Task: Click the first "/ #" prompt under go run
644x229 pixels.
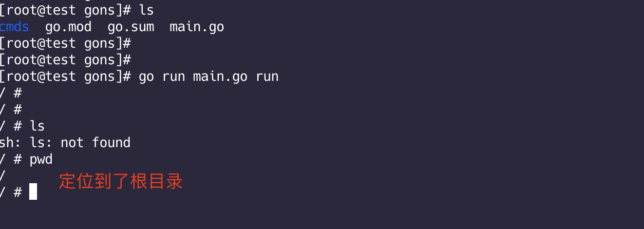Action: pyautogui.click(x=11, y=93)
